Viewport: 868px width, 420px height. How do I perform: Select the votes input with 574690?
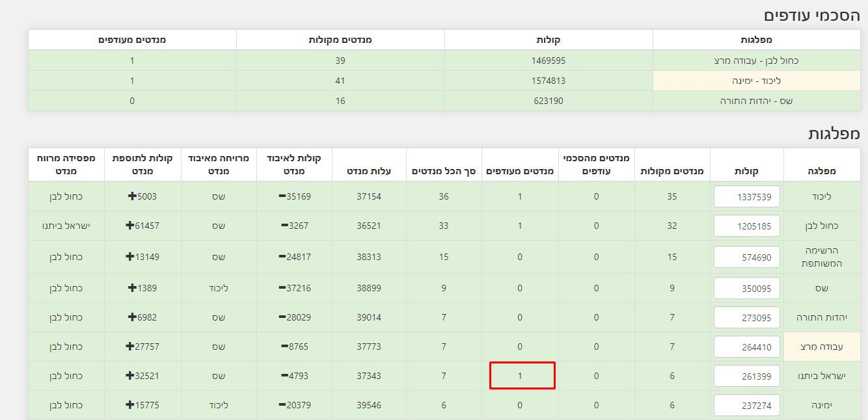tap(747, 257)
